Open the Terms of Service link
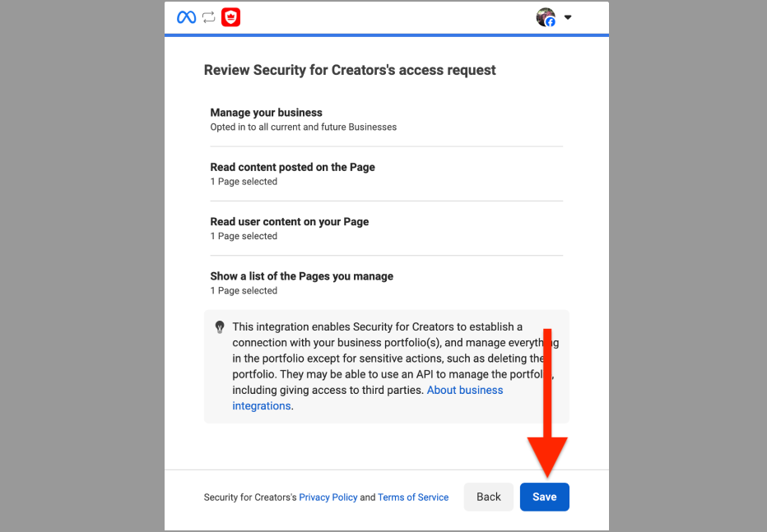Image resolution: width=767 pixels, height=532 pixels. tap(413, 497)
